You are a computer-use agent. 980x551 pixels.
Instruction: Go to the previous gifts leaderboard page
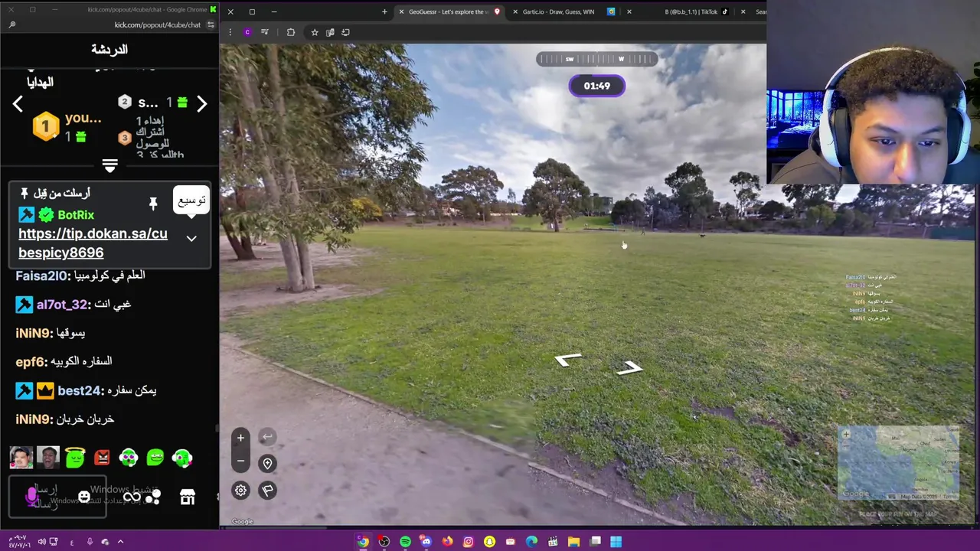pos(18,104)
